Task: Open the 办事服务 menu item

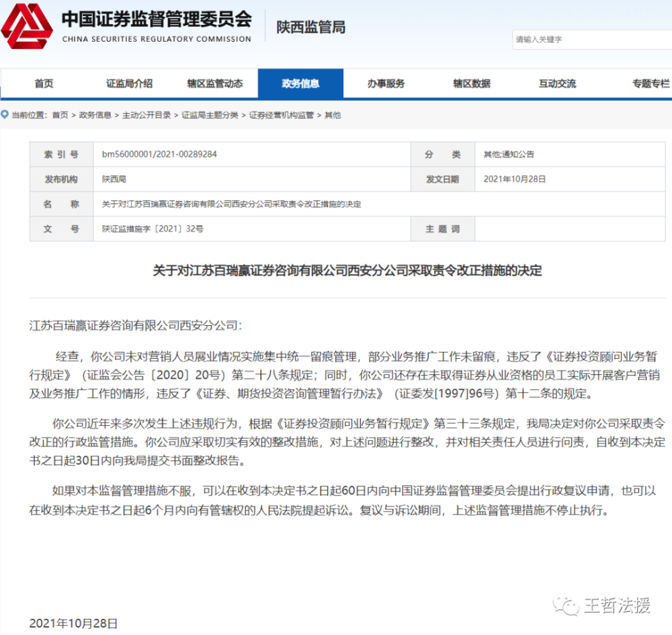Action: pyautogui.click(x=386, y=83)
